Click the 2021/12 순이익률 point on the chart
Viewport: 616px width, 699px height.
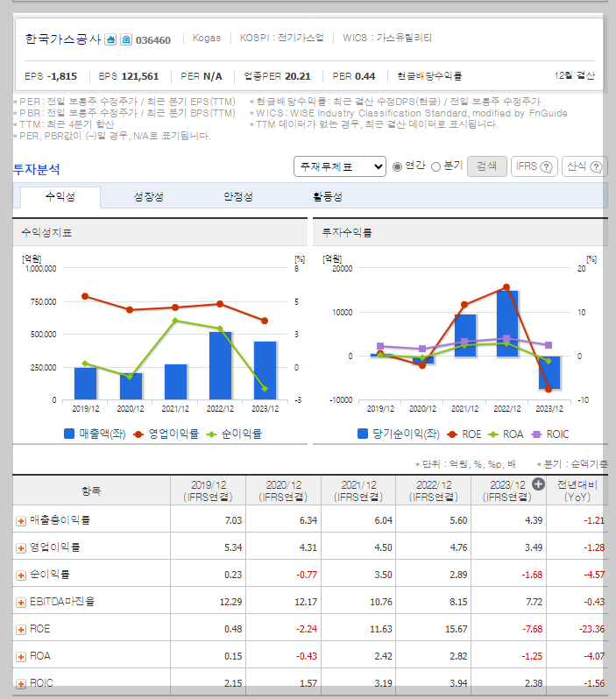click(175, 321)
